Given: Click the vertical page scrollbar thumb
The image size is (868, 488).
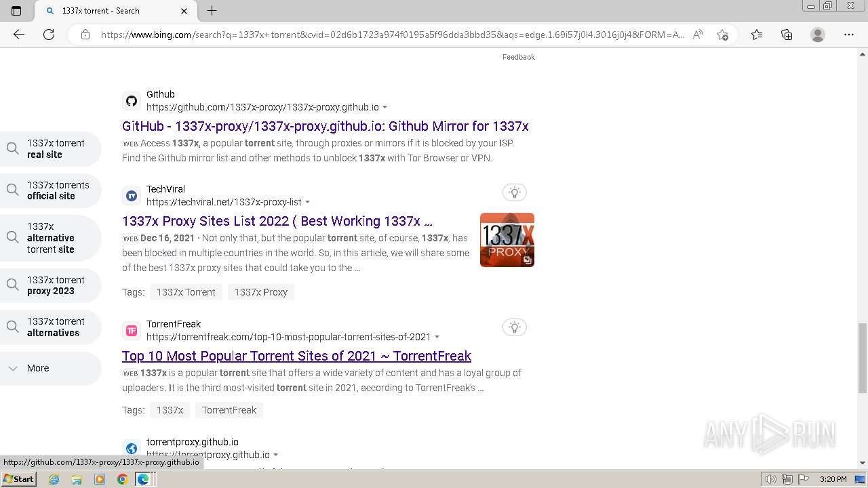Looking at the screenshot, I should (863, 358).
